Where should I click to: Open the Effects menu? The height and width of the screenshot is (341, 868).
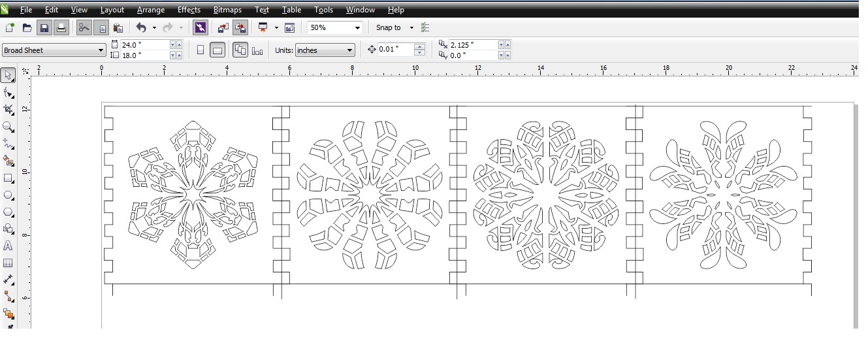[189, 10]
